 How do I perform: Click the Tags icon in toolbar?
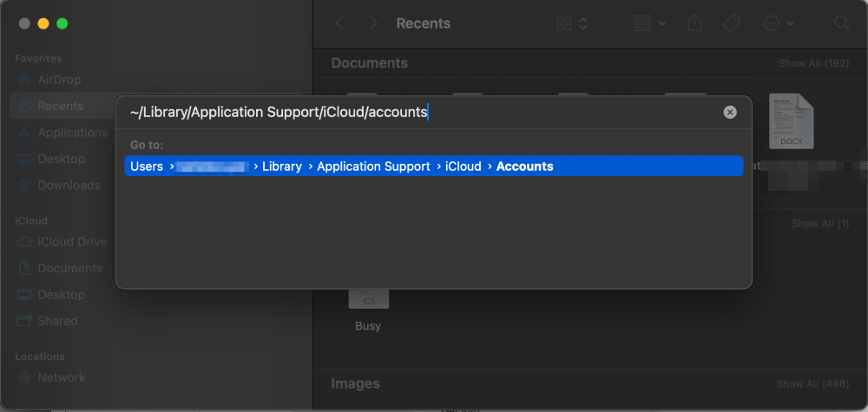(732, 23)
